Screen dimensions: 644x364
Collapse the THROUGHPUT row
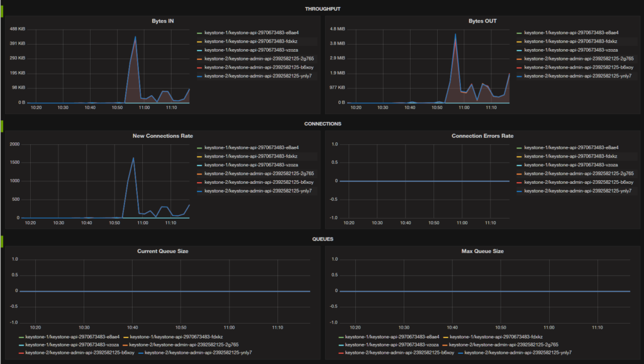pyautogui.click(x=322, y=8)
